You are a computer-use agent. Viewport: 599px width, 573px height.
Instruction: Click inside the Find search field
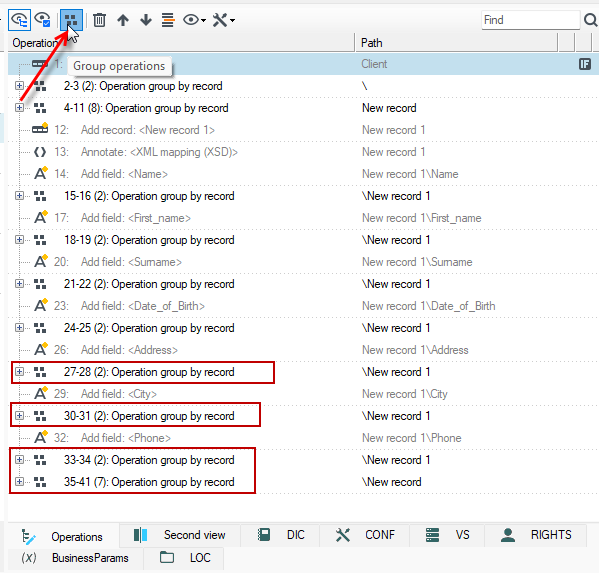(530, 20)
